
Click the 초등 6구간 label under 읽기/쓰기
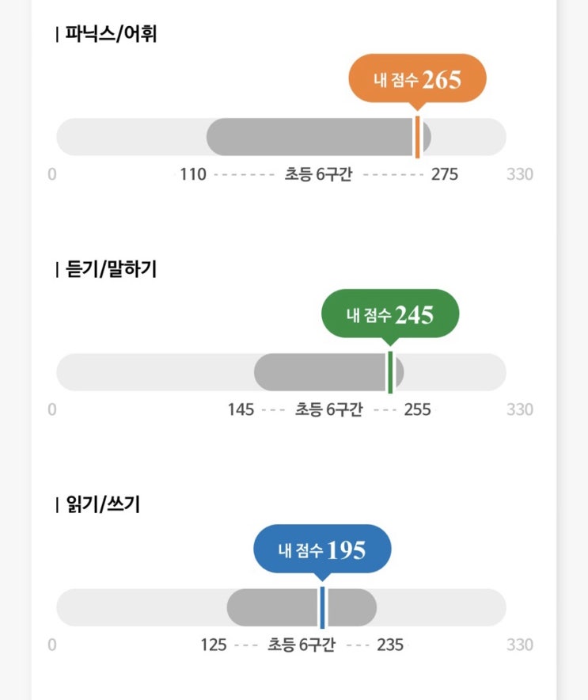pos(302,645)
